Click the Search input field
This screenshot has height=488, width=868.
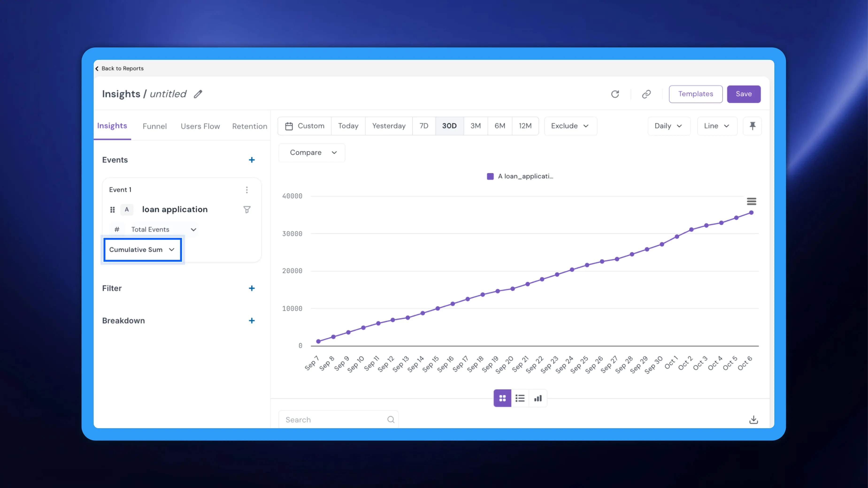click(338, 420)
